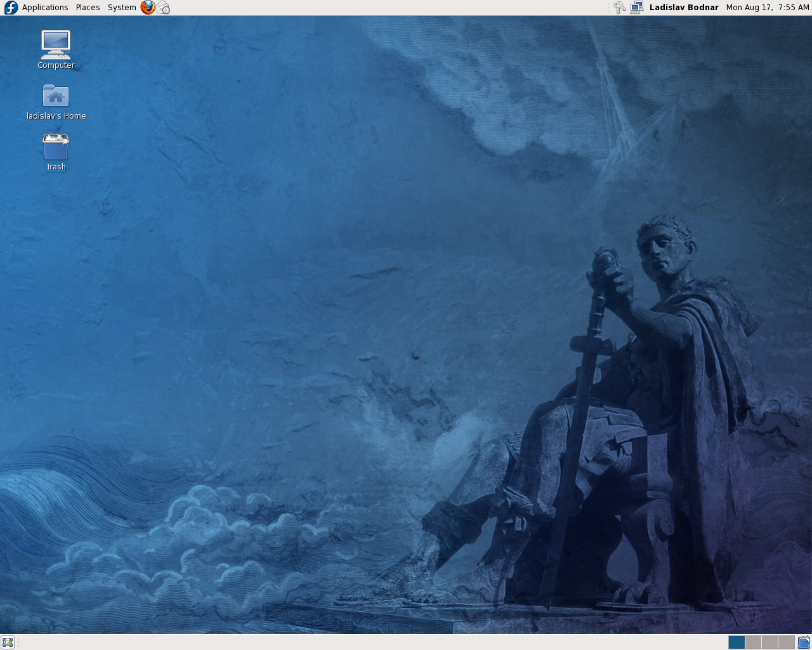The width and height of the screenshot is (812, 650).
Task: Switch to the third workspace
Action: (769, 642)
